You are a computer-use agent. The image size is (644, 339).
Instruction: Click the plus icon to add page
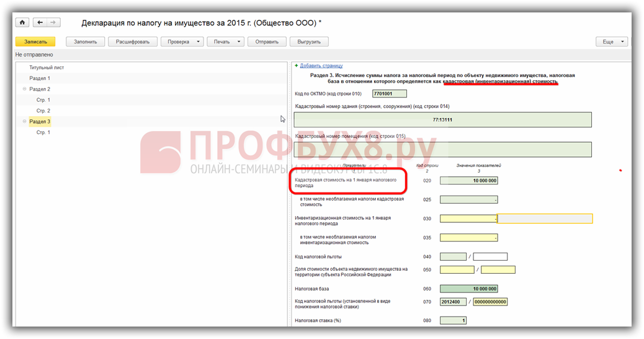pyautogui.click(x=297, y=65)
